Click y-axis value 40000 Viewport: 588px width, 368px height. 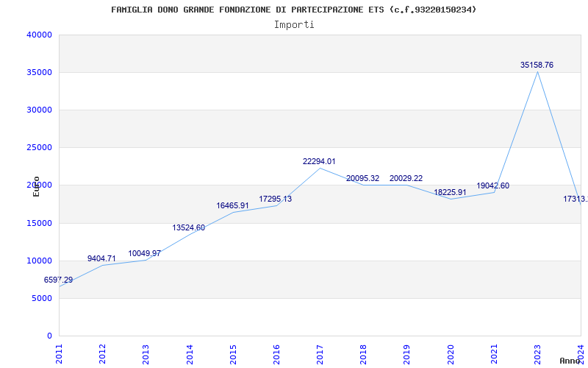click(x=39, y=35)
